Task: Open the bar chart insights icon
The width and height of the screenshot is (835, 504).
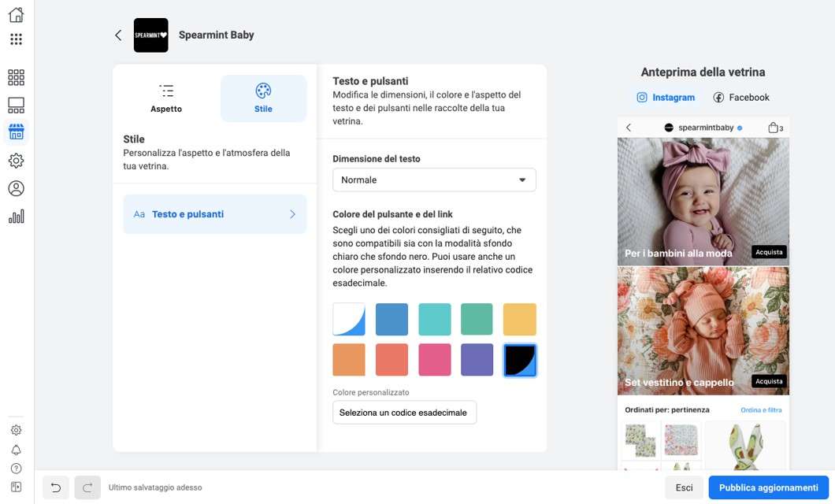Action: tap(16, 217)
